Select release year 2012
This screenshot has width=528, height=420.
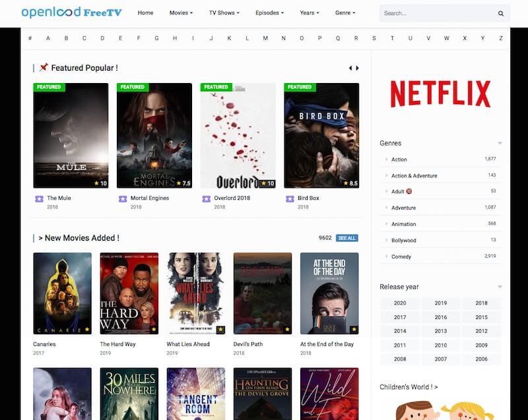point(481,331)
